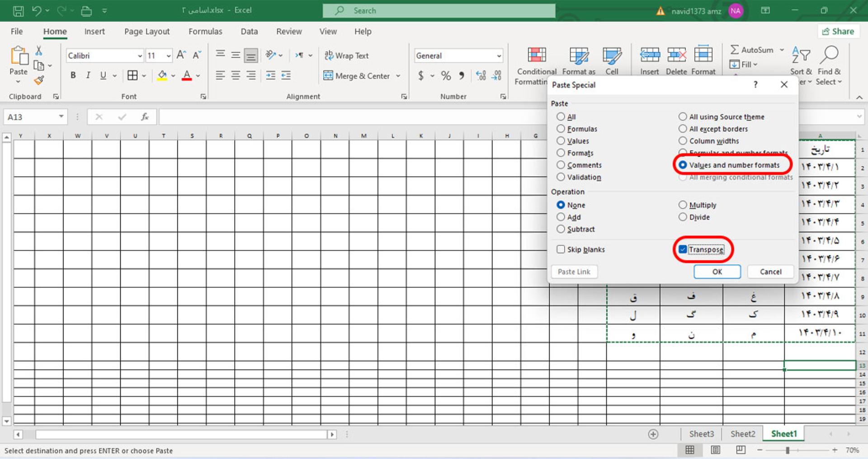The width and height of the screenshot is (868, 459).
Task: Switch to Page Break Preview in status bar
Action: (x=741, y=450)
